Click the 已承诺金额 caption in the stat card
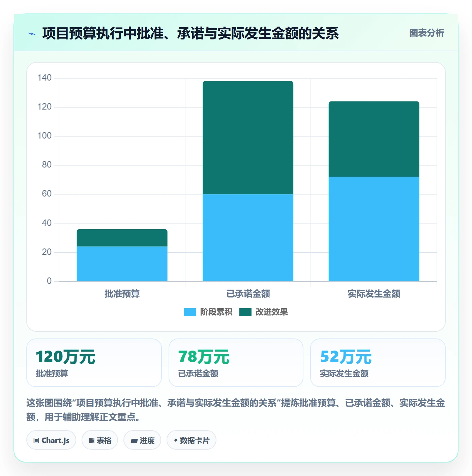 pyautogui.click(x=198, y=374)
